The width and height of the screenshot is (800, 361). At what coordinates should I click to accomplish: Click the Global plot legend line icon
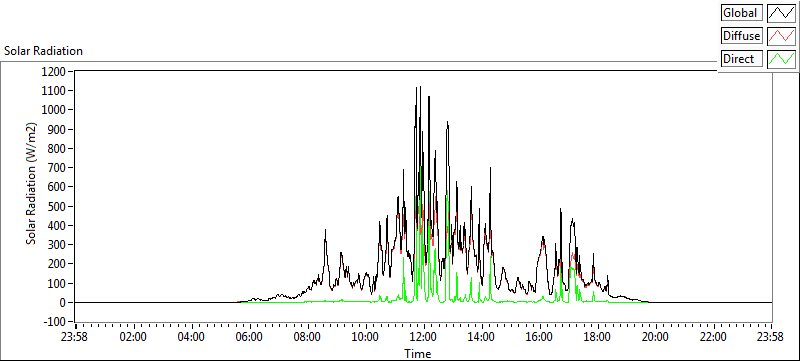781,13
